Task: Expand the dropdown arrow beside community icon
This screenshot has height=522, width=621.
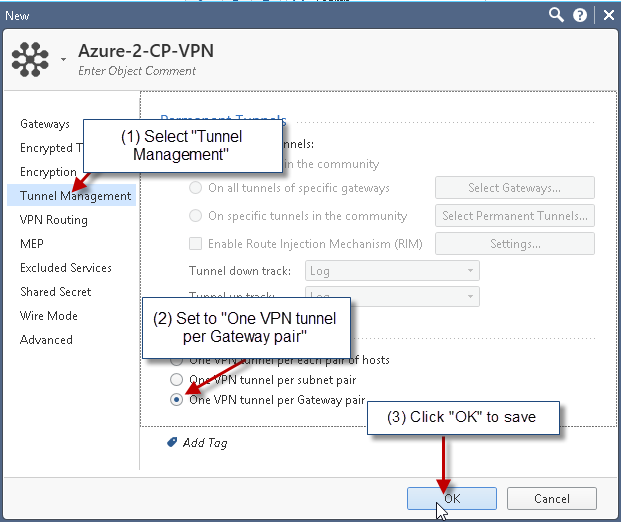Action: [63, 59]
